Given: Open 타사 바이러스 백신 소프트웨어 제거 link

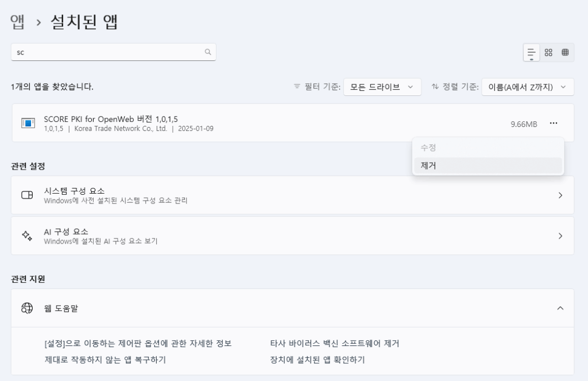Looking at the screenshot, I should click(x=335, y=344).
